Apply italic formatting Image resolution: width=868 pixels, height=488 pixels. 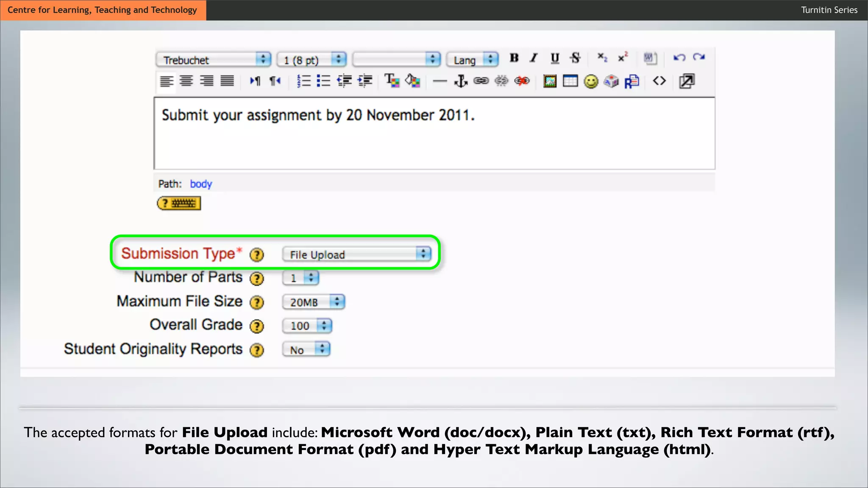click(534, 58)
